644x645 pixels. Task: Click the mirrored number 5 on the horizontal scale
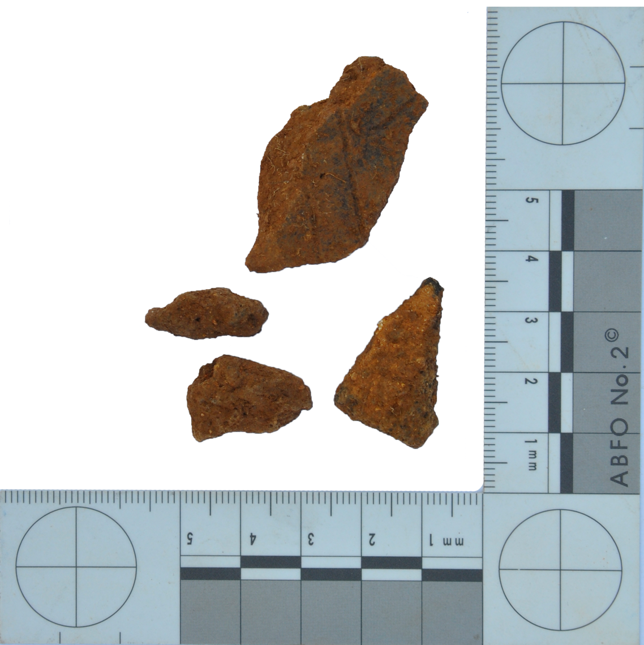pos(190,539)
